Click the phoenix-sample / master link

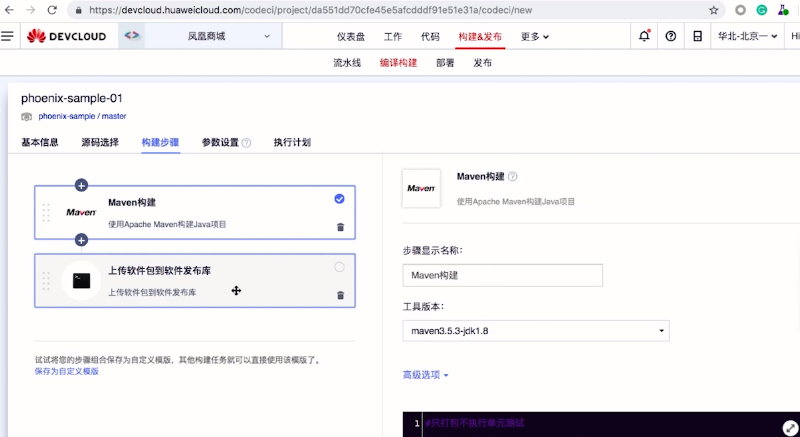(82, 116)
